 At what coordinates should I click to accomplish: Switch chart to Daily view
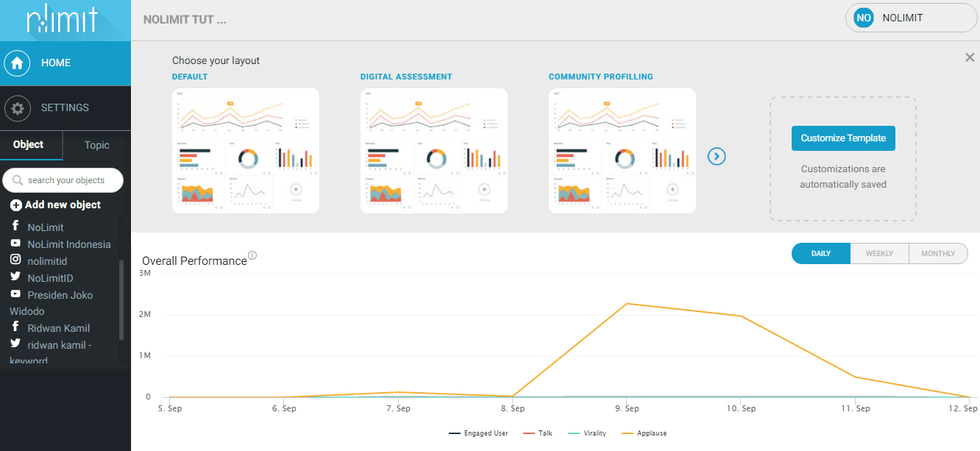821,254
